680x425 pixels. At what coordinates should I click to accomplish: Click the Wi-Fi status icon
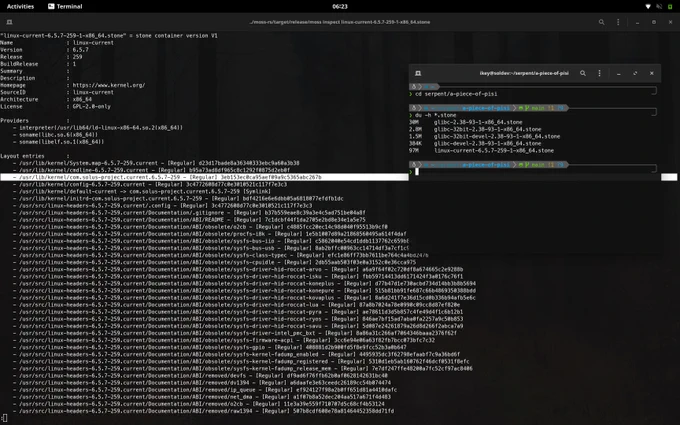pyautogui.click(x=648, y=7)
